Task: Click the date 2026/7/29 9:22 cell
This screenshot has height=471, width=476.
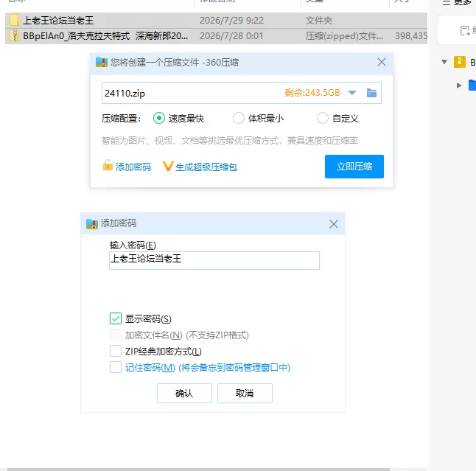Action: pos(231,21)
